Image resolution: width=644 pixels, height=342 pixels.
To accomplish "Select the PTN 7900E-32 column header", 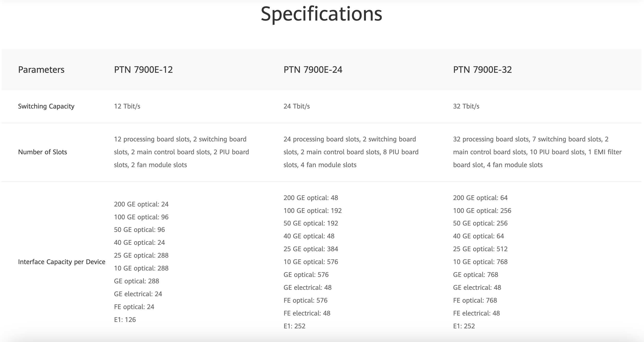I will 482,70.
